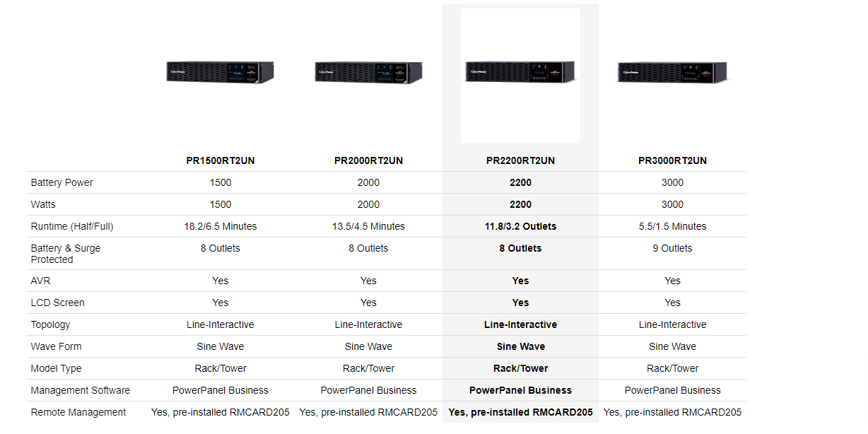Click the Battery & Surge Protected label
This screenshot has width=868, height=434.
[x=66, y=254]
